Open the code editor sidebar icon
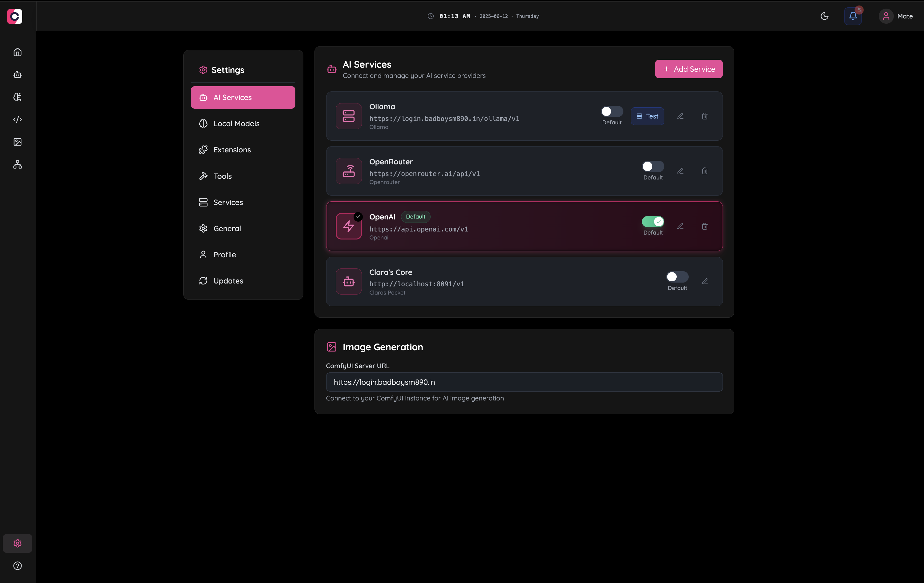Viewport: 924px width, 583px height. point(17,119)
